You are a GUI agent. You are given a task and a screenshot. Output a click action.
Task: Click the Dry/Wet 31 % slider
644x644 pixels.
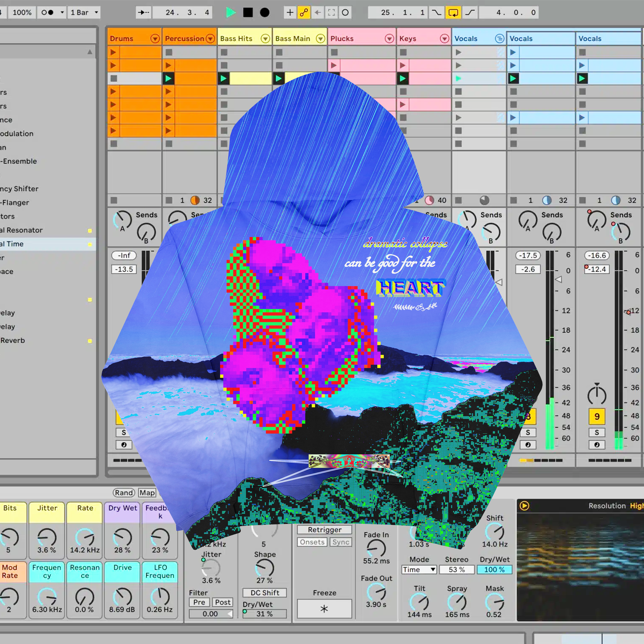(265, 614)
